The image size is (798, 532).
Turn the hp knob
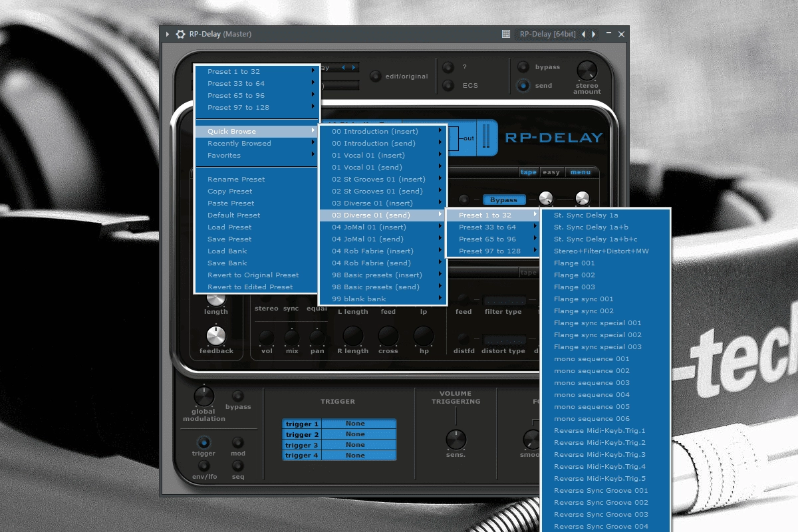424,335
